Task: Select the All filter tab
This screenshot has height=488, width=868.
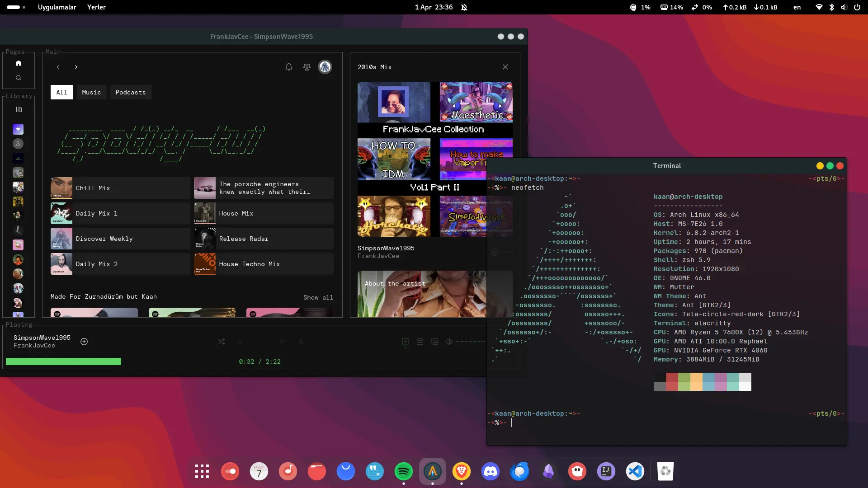Action: tap(62, 92)
